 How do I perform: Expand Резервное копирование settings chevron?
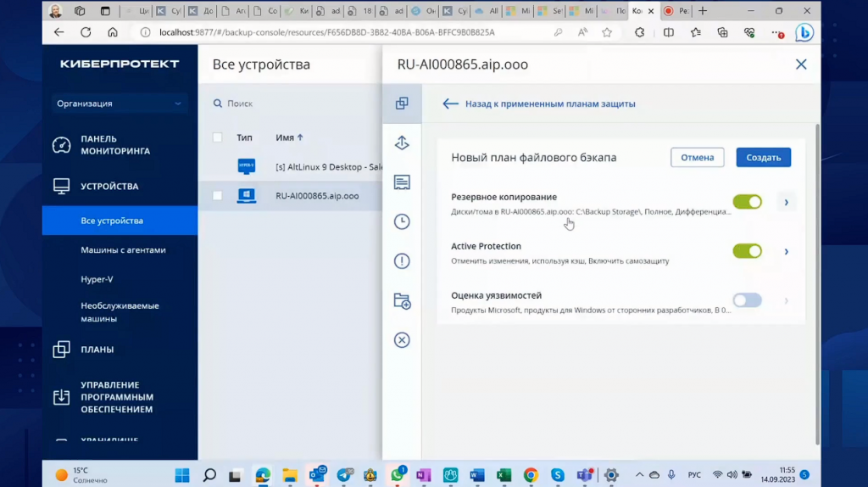(786, 202)
